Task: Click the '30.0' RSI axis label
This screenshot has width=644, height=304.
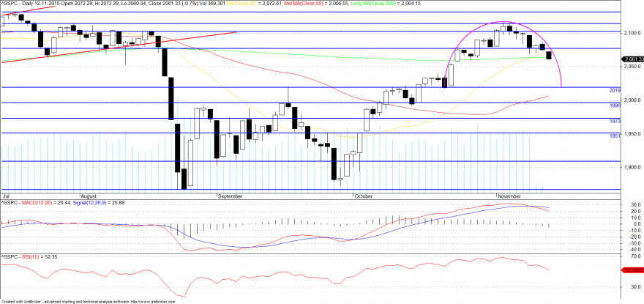Action: coord(636,286)
